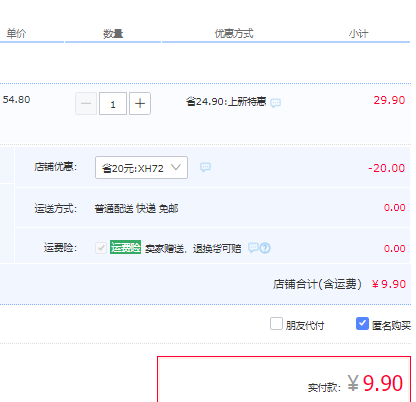This screenshot has width=416, height=402.
Task: Click the 实付款 ¥9.90 total amount box
Action: tap(284, 379)
